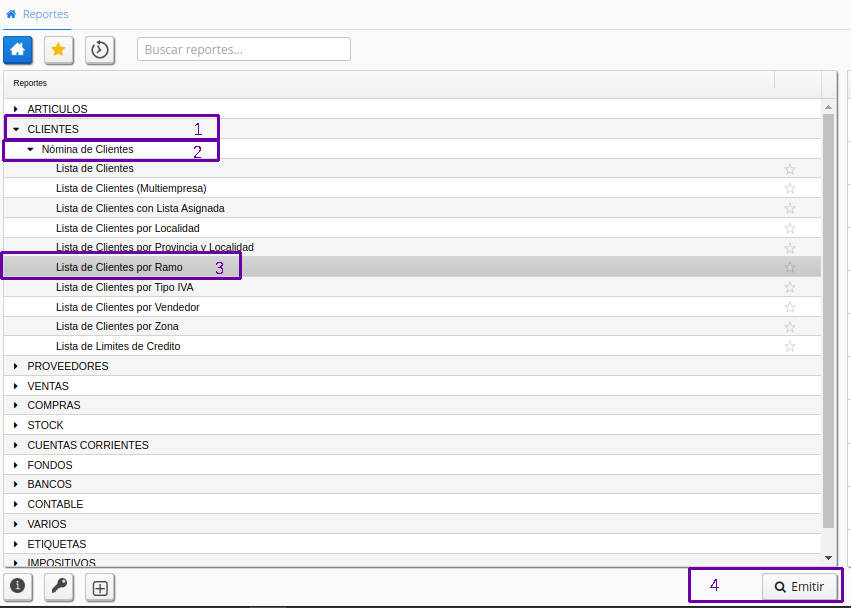Click the home icon in Reportes tab
Viewport: 851px width, 608px height.
click(x=11, y=14)
